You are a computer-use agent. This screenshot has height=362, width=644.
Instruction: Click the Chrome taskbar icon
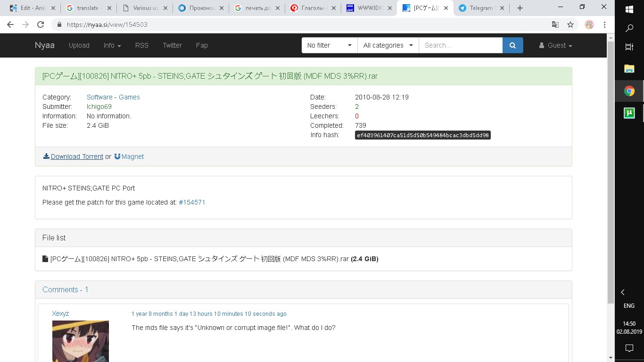(x=629, y=91)
